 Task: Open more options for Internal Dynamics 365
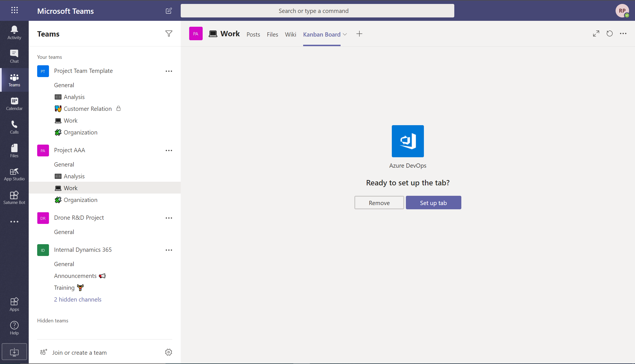[169, 250]
